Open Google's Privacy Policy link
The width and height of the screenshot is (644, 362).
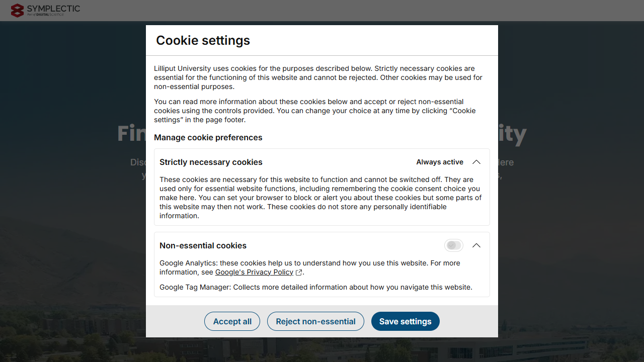point(254,272)
